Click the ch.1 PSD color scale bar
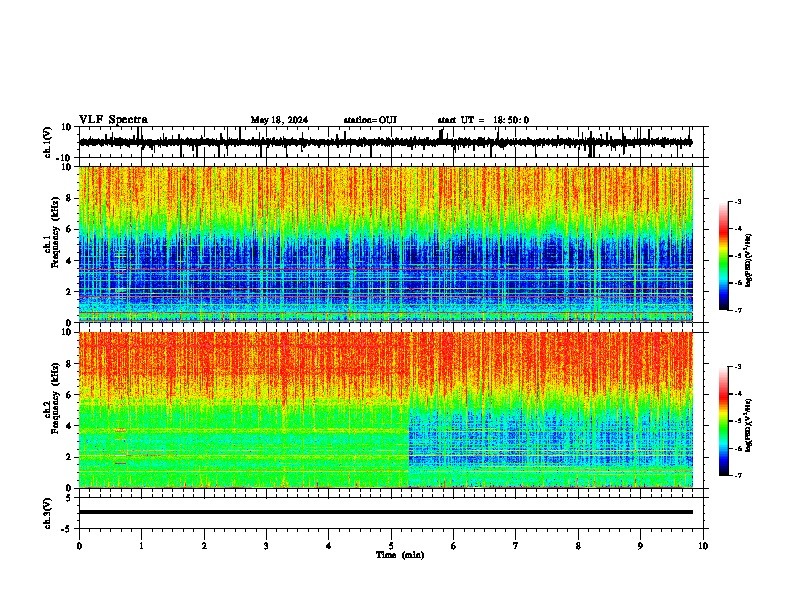 (723, 256)
